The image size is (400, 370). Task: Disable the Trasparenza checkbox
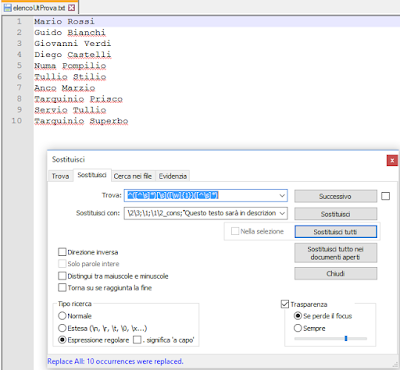(285, 304)
